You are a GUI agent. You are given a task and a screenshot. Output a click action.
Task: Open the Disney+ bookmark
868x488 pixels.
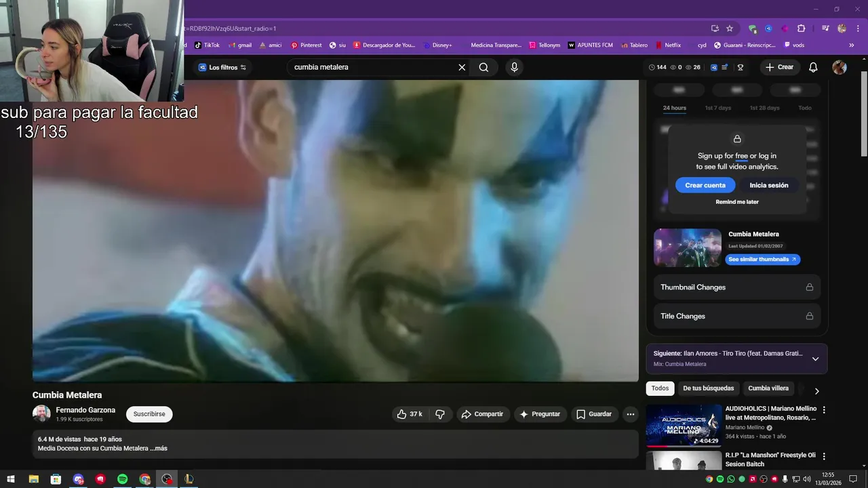pos(437,45)
